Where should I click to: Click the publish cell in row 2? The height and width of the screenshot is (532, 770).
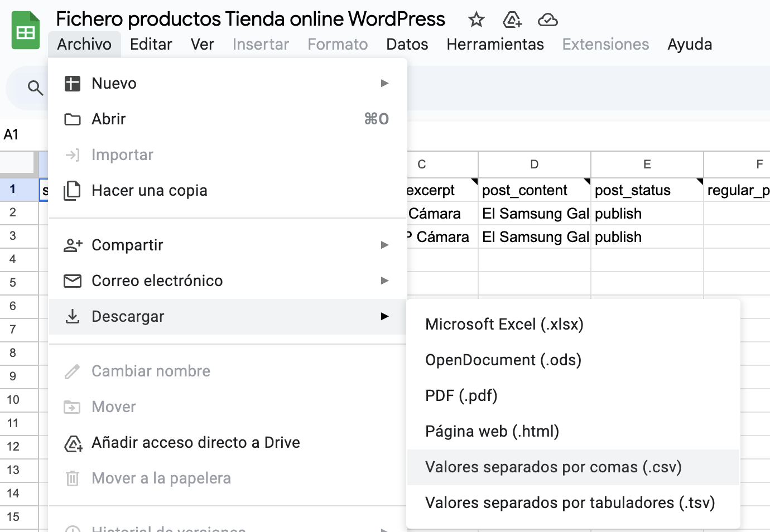[x=647, y=214]
